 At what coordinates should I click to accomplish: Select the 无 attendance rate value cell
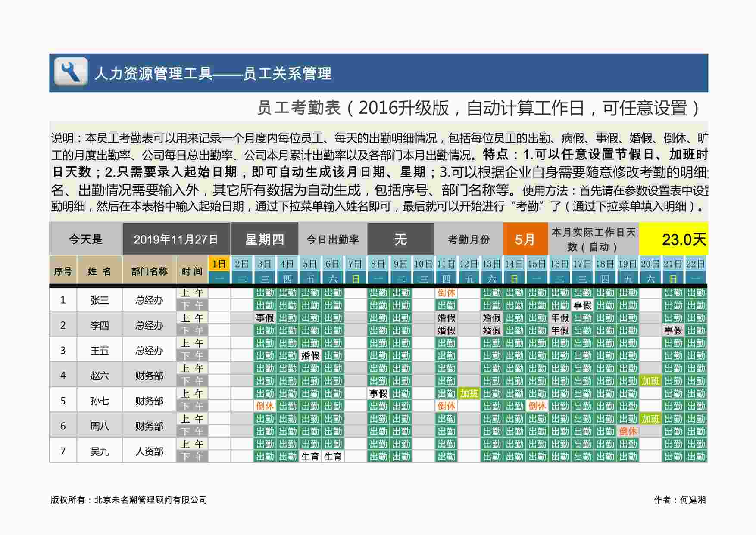(401, 239)
